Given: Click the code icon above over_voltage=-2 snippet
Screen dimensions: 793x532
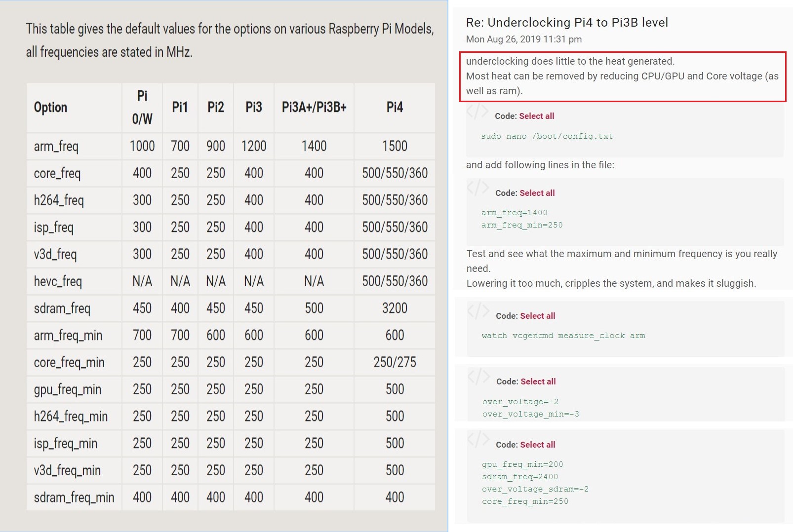Looking at the screenshot, I should click(478, 377).
